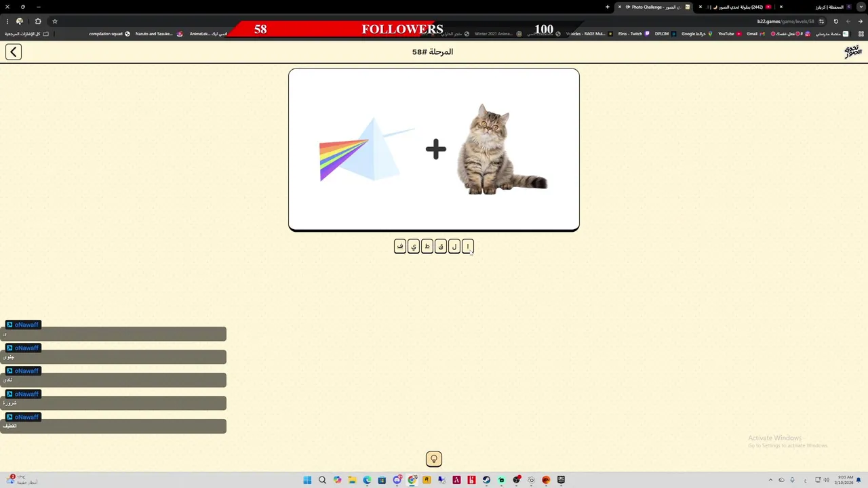The height and width of the screenshot is (488, 868).
Task: Open the Chrome profile button
Action: coord(19,21)
